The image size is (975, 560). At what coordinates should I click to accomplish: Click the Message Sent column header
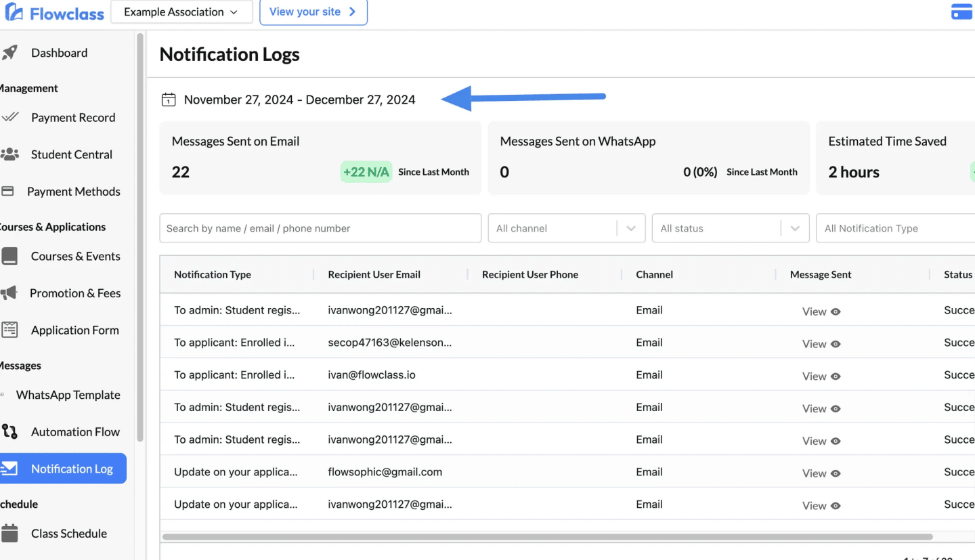[x=821, y=274]
